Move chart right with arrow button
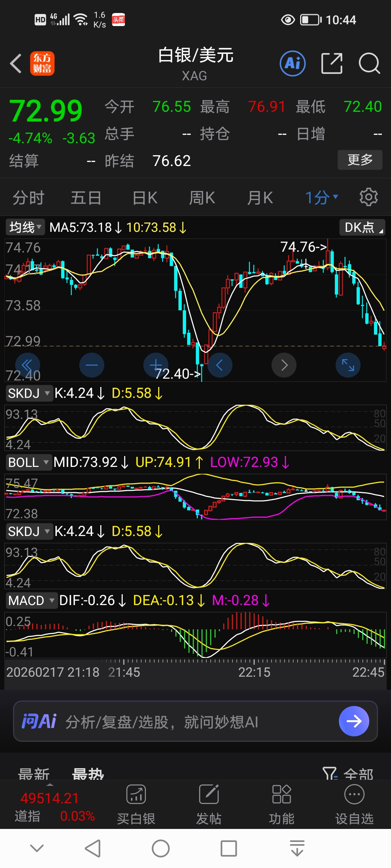391x868 pixels. point(284,365)
